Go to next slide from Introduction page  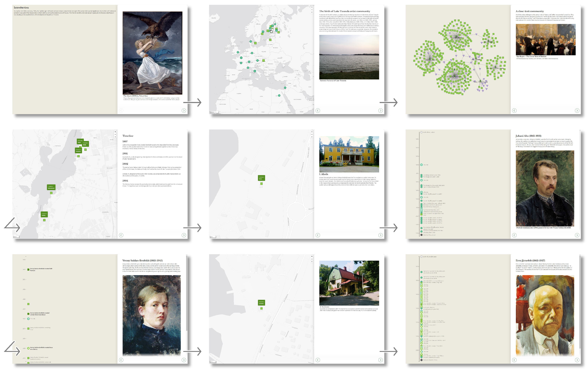(x=184, y=111)
